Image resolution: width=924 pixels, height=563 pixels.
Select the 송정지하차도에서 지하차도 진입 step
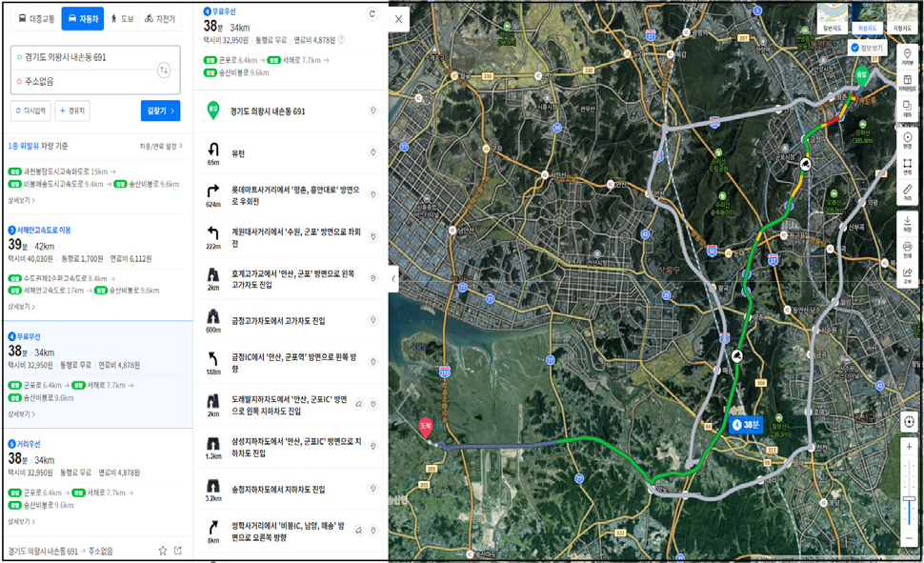291,489
